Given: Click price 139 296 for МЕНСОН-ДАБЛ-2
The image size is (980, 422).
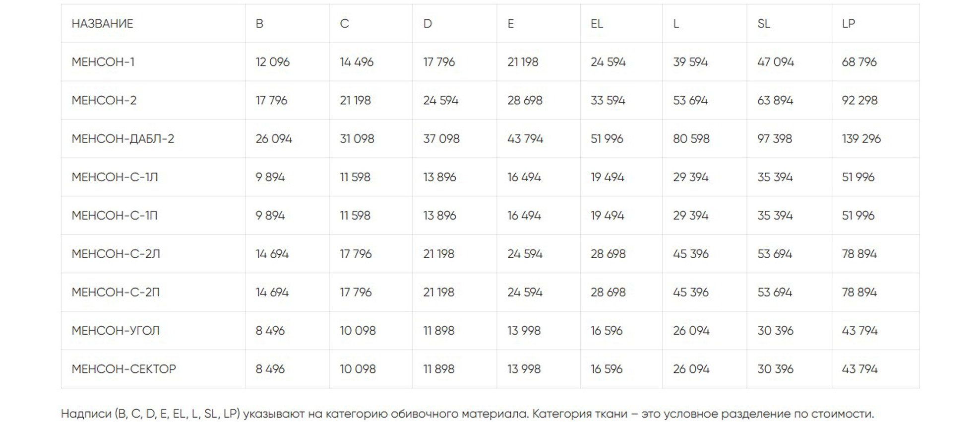Looking at the screenshot, I should [x=861, y=139].
